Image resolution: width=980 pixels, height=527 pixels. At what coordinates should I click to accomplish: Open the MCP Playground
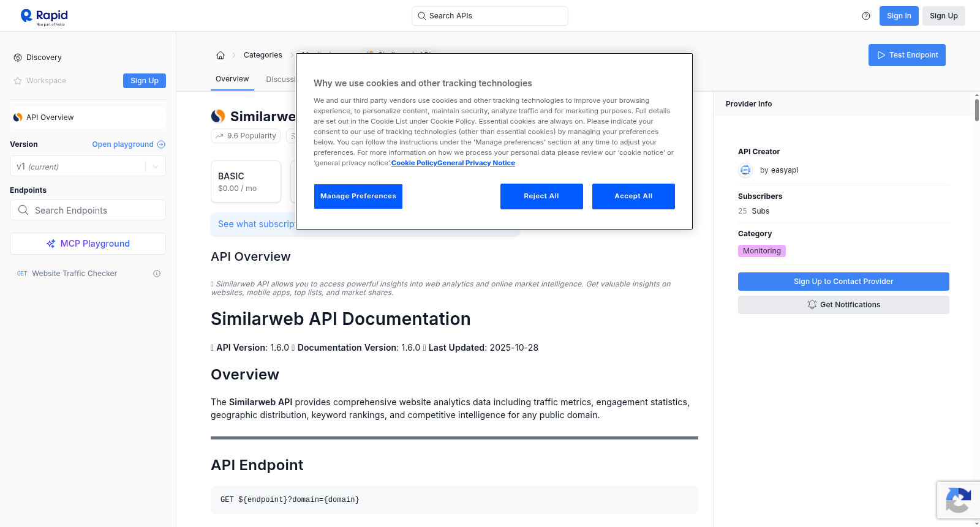[x=88, y=244]
